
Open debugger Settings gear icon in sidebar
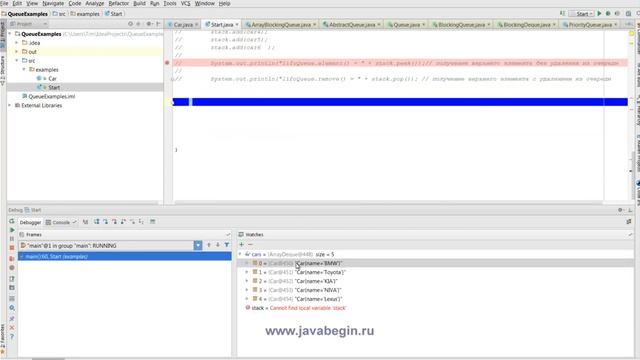pyautogui.click(x=12, y=308)
